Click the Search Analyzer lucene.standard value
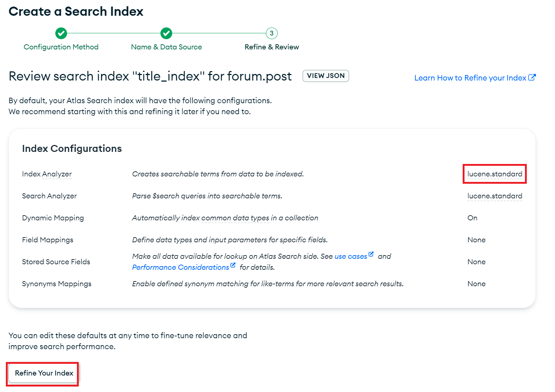The image size is (555, 392). tap(495, 196)
